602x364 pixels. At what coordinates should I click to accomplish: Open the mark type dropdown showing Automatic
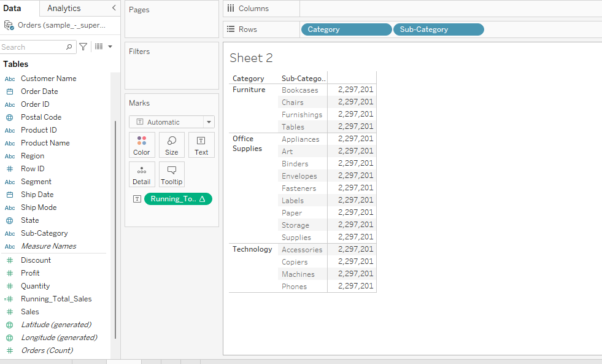tap(171, 122)
